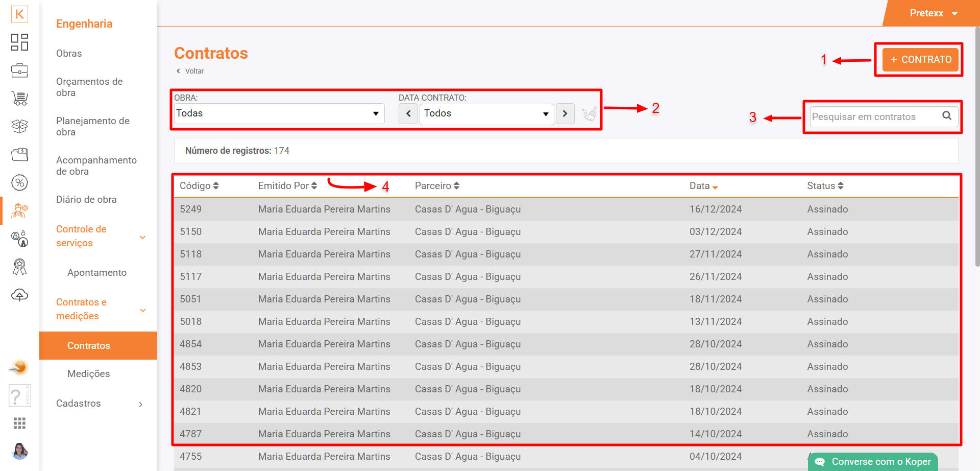980x471 pixels.
Task: Click the shopping cart sidebar icon
Action: (19, 98)
